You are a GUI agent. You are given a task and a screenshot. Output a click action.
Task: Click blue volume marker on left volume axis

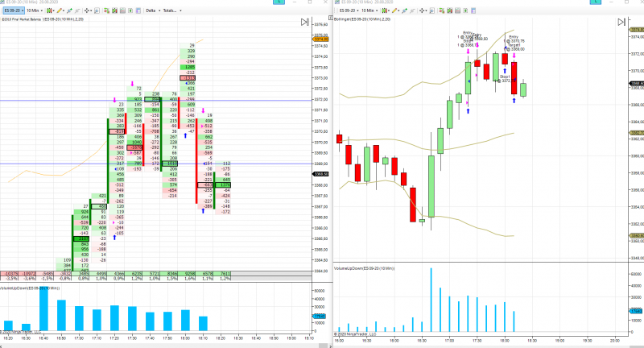point(320,317)
